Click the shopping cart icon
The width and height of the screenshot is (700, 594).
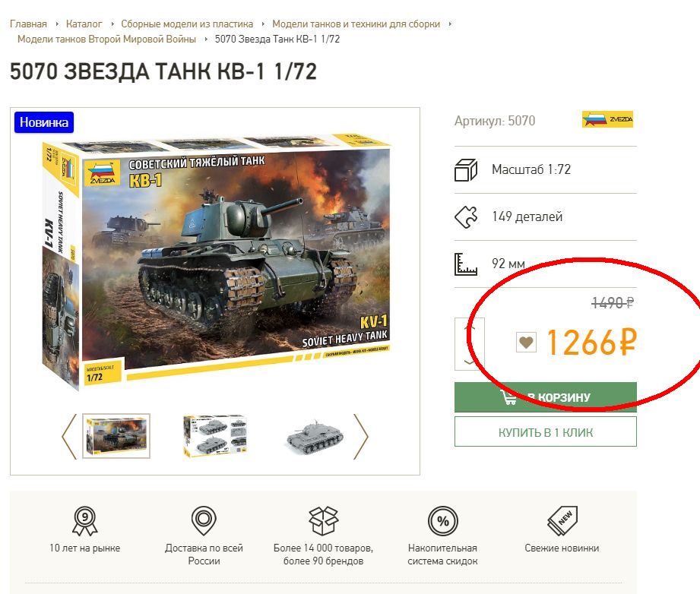(508, 397)
